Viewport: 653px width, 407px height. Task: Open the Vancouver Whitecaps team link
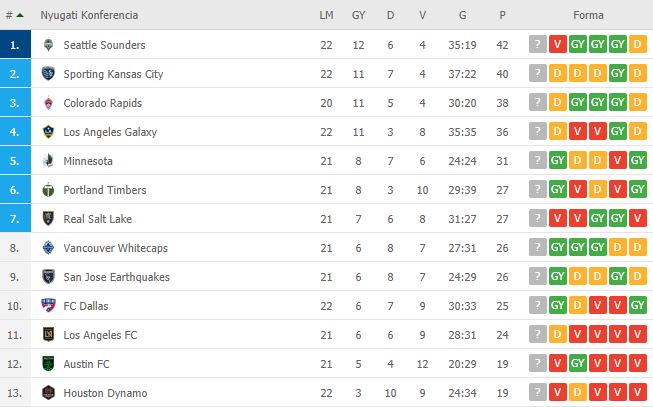click(x=113, y=248)
